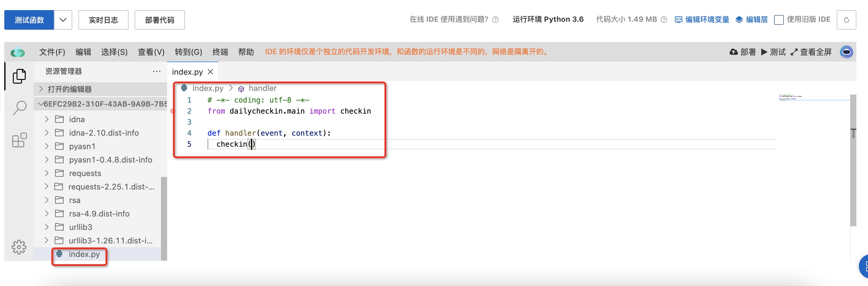Viewport: 868px width, 286px height.
Task: Click the blue round avatar icon
Action: pos(847,52)
